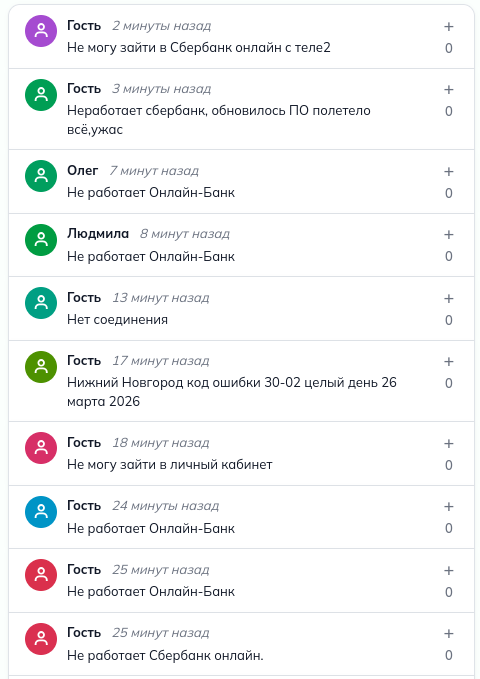Click the plus on the 24 минуты назад comment
Image resolution: width=480 pixels, height=679 pixels.
pos(449,507)
